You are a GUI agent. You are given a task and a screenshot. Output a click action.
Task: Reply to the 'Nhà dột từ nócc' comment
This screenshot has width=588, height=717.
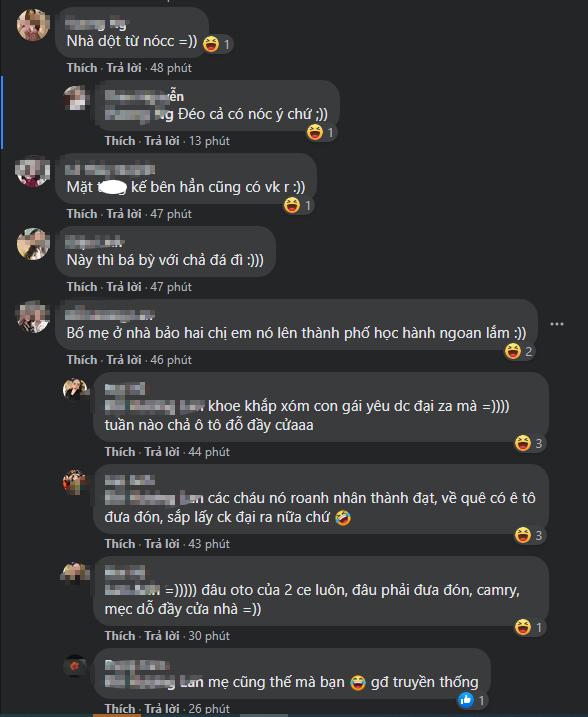(124, 68)
